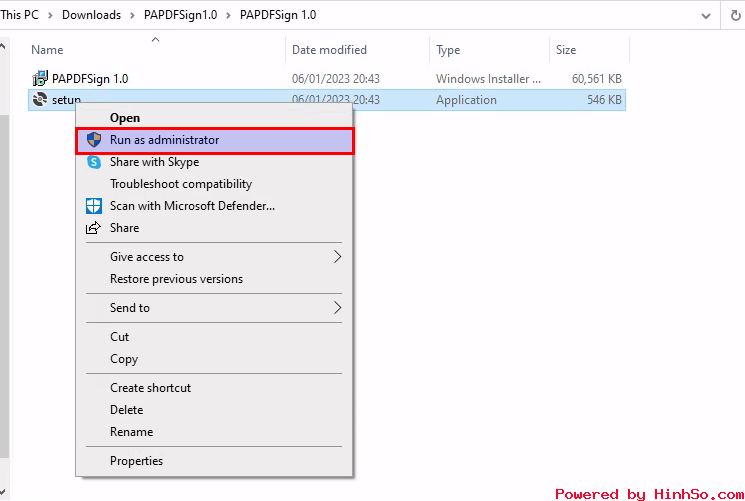Open the Send to entry
This screenshot has height=501, width=745.
click(x=214, y=308)
